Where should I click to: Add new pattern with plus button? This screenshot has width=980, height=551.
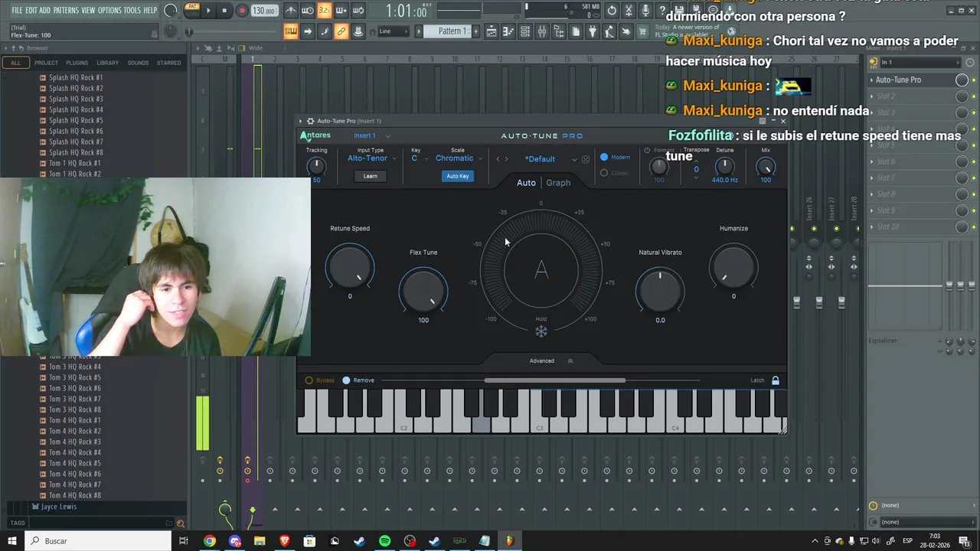click(475, 31)
